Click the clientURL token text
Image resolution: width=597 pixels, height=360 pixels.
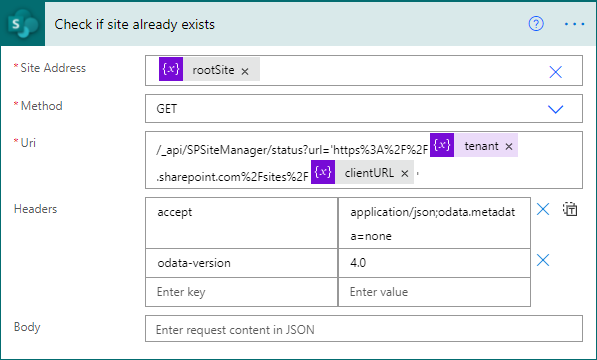point(369,173)
